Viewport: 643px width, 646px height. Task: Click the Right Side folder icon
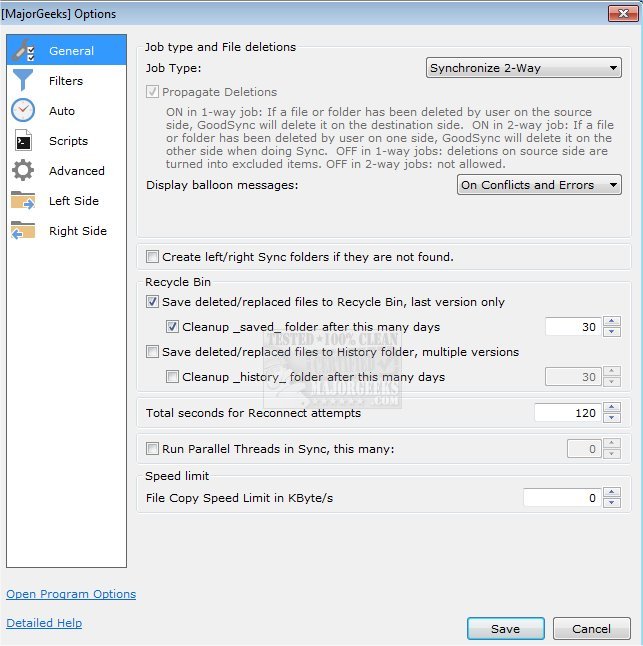pos(23,230)
